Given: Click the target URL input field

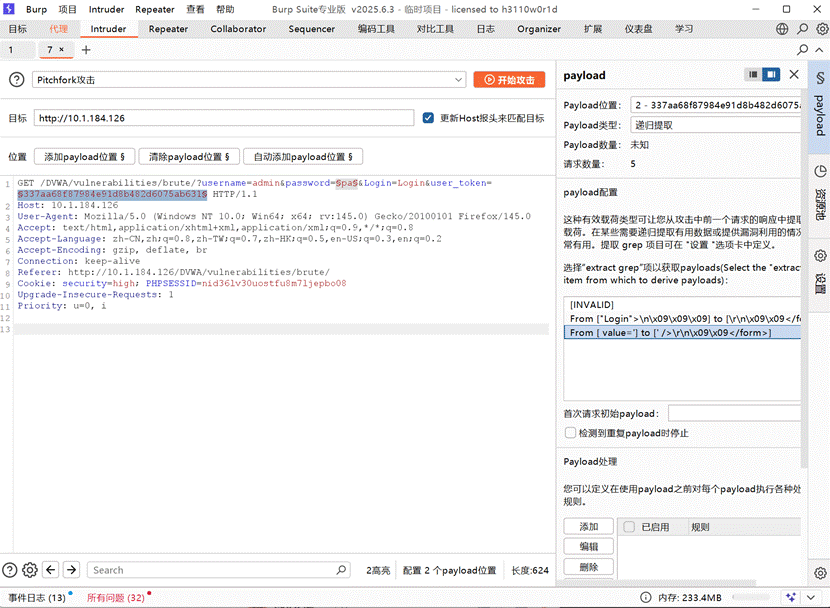Looking at the screenshot, I should click(x=224, y=118).
